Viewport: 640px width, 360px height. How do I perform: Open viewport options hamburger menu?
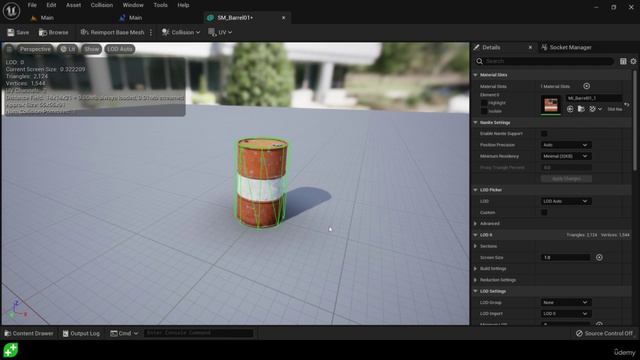click(x=9, y=49)
